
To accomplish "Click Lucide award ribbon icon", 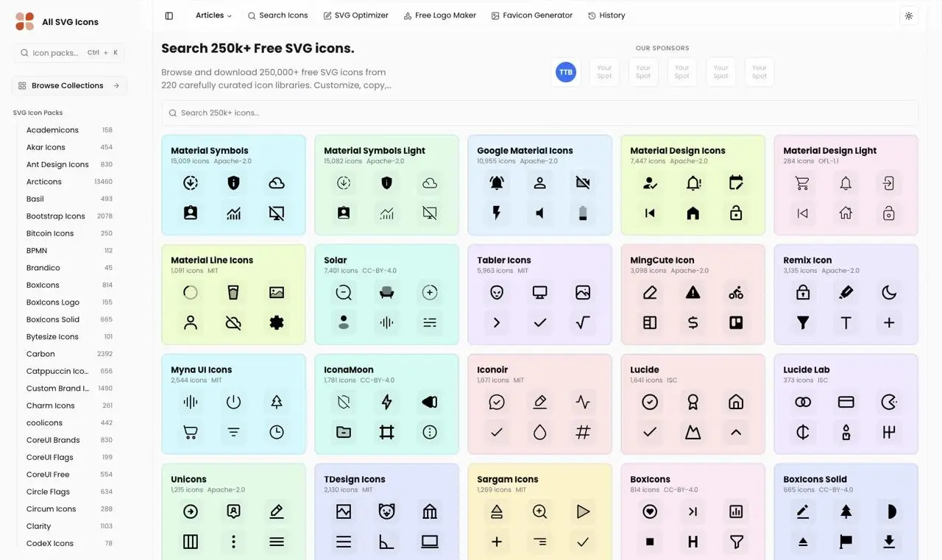I will pos(693,403).
